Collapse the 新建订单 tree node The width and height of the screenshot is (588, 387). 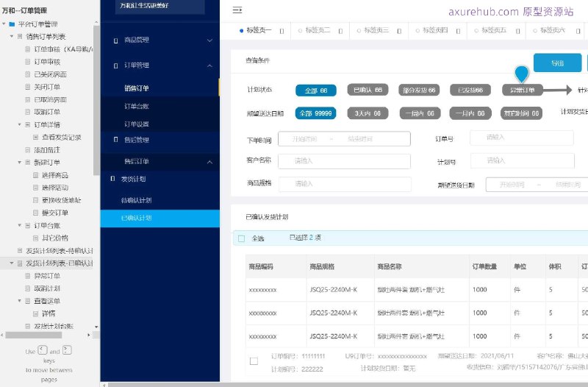coord(20,162)
